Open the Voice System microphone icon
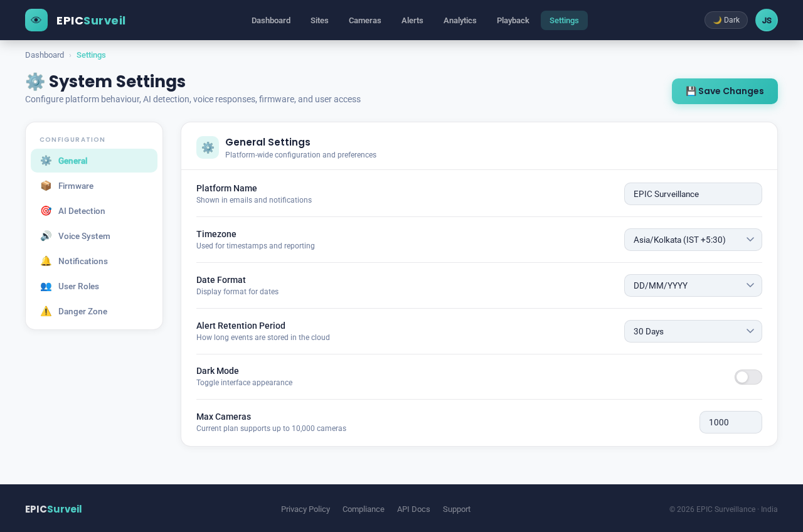 (46, 236)
